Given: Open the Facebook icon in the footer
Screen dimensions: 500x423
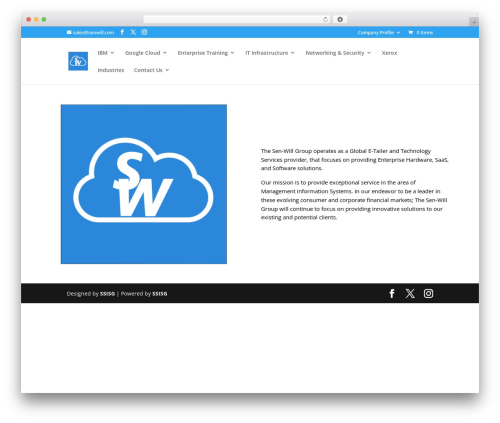Looking at the screenshot, I should coord(392,293).
